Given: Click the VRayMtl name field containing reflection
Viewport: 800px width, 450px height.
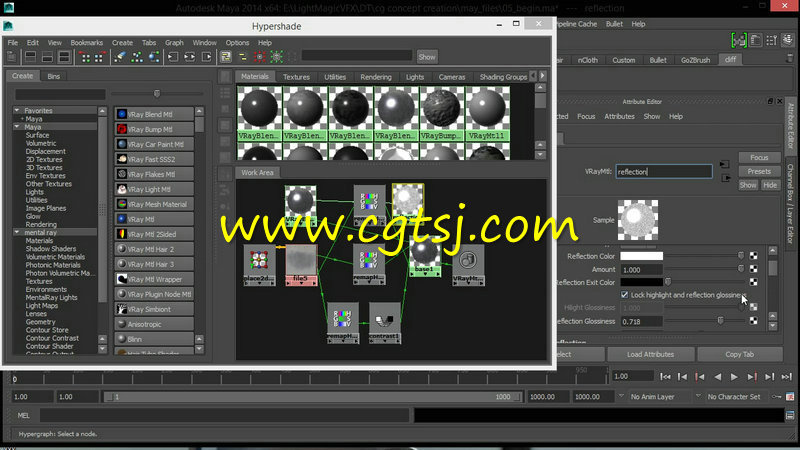Looking at the screenshot, I should (x=664, y=171).
